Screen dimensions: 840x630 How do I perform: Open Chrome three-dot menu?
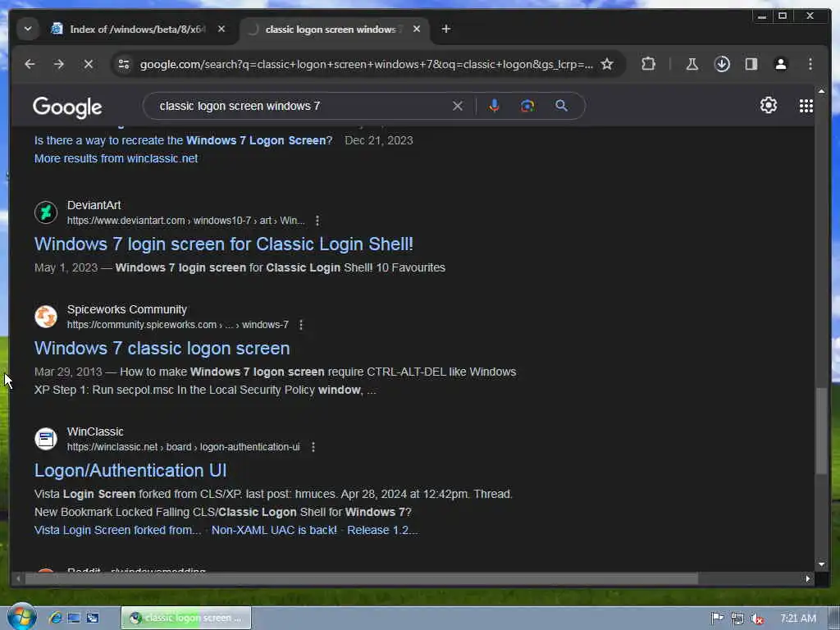810,64
